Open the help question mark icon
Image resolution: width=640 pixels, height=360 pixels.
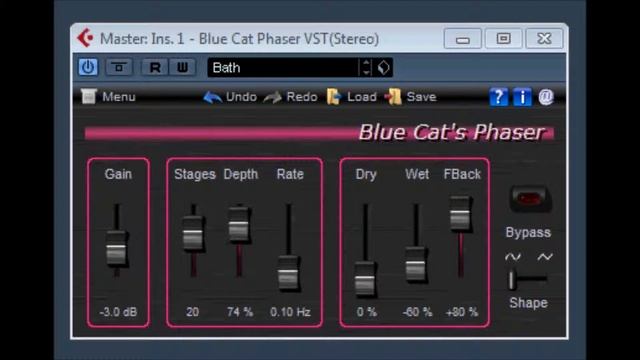pos(498,97)
